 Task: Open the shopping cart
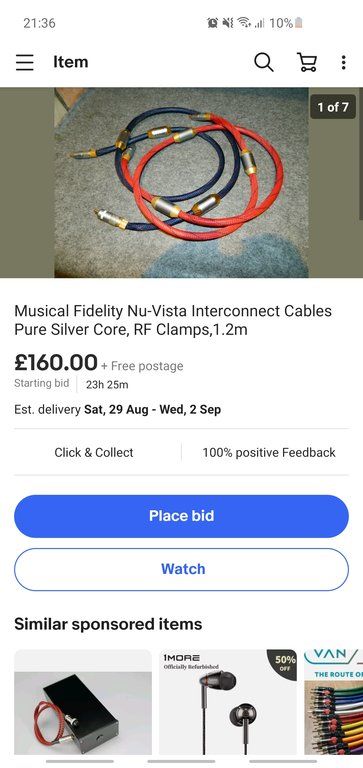307,62
